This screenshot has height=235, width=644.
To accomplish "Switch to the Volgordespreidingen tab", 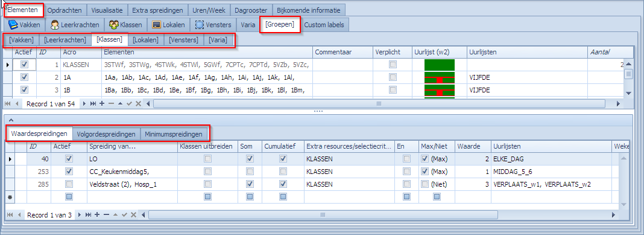I will click(x=106, y=134).
